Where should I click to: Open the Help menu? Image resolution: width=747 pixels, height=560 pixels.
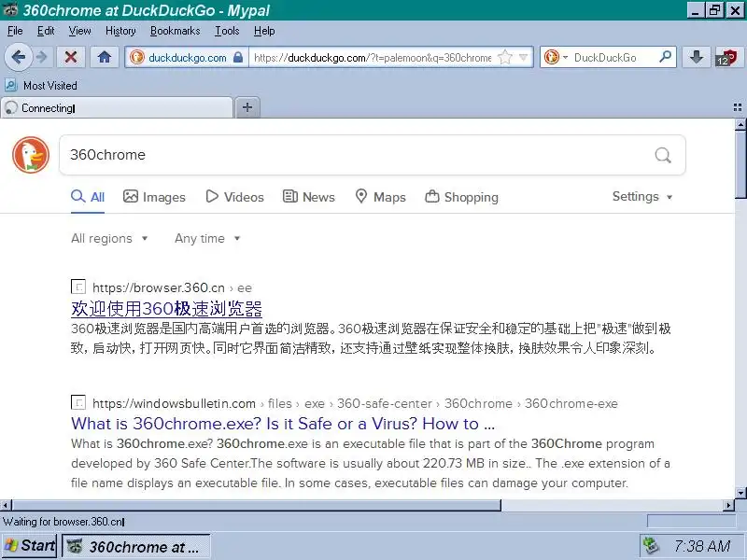coord(264,31)
